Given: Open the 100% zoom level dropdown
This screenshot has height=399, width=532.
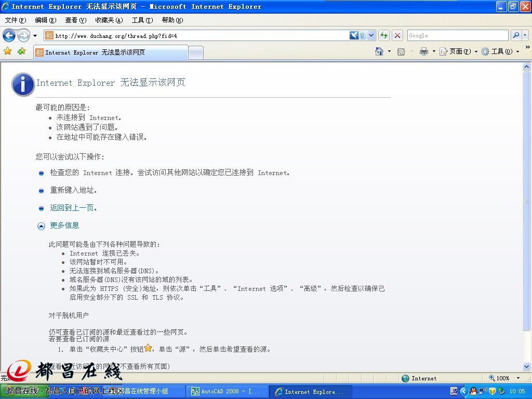Looking at the screenshot, I should coord(518,378).
